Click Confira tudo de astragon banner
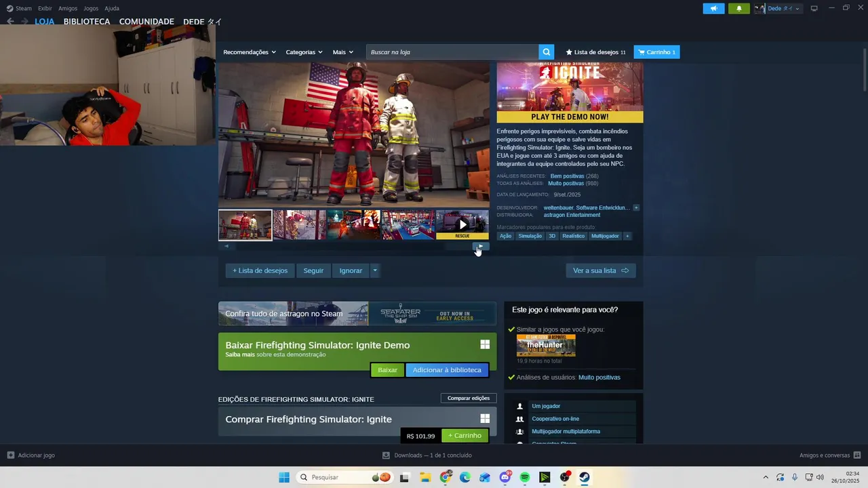 [357, 314]
